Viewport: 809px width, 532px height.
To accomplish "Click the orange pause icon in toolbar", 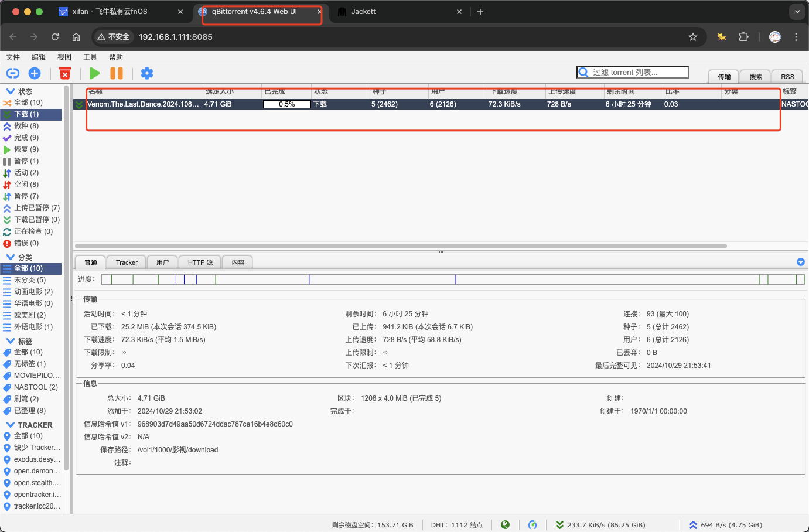I will (117, 73).
